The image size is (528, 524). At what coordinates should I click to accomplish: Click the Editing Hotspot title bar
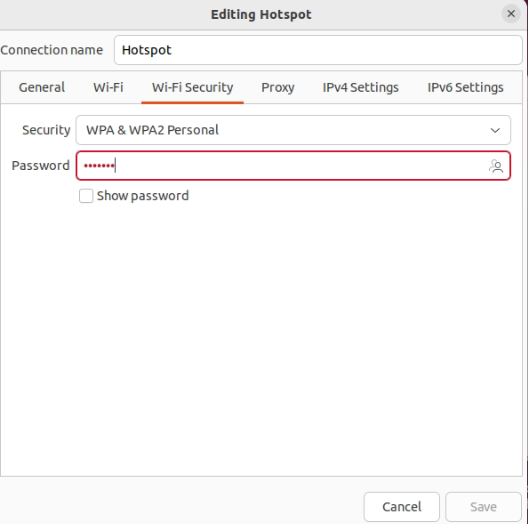tap(261, 14)
